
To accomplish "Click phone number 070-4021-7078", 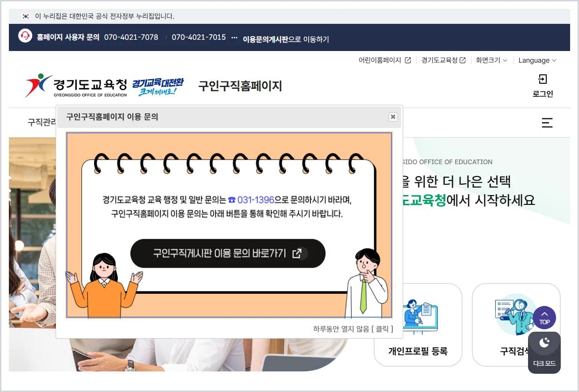I will 131,37.
